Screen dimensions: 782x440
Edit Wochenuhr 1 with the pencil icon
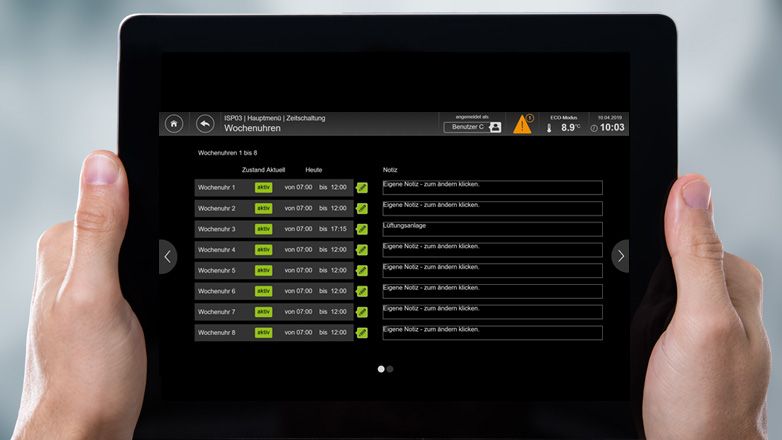point(362,187)
